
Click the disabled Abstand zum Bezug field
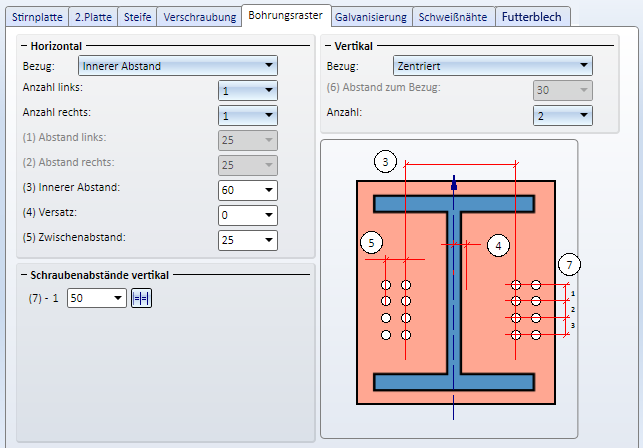click(563, 91)
